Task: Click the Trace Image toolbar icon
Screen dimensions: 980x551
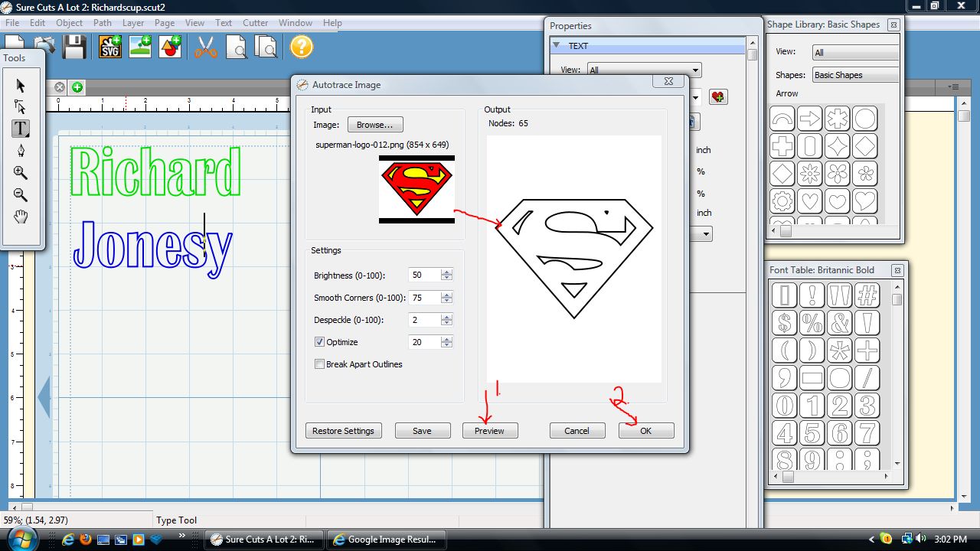Action: [140, 47]
